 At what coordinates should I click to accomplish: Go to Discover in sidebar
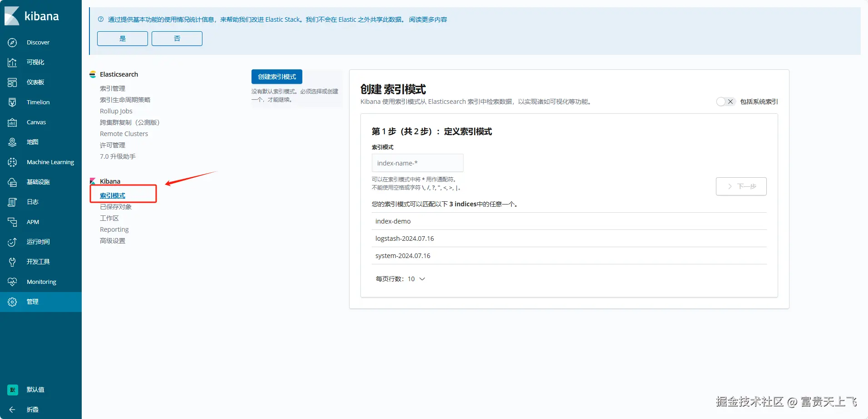(38, 42)
